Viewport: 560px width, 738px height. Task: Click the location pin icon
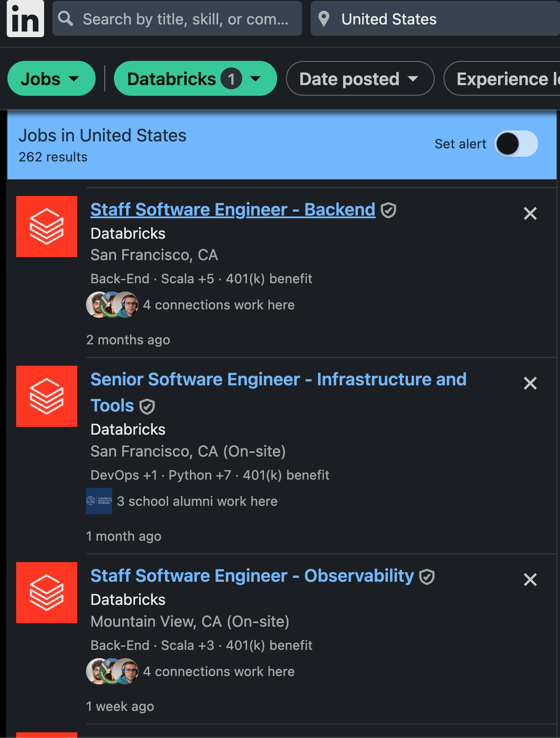[324, 19]
